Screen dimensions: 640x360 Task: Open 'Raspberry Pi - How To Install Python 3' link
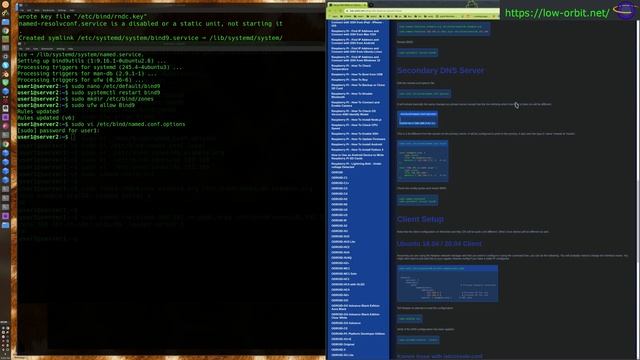[357, 149]
